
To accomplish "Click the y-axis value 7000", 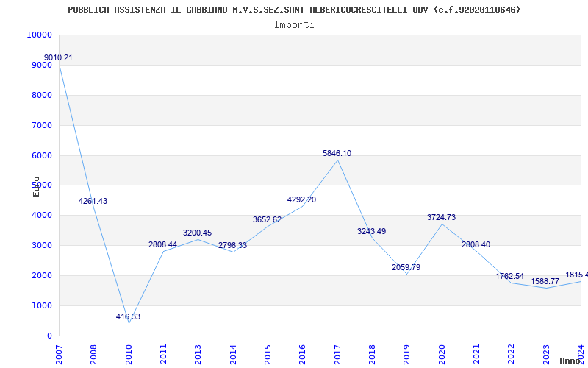I will coord(41,125).
